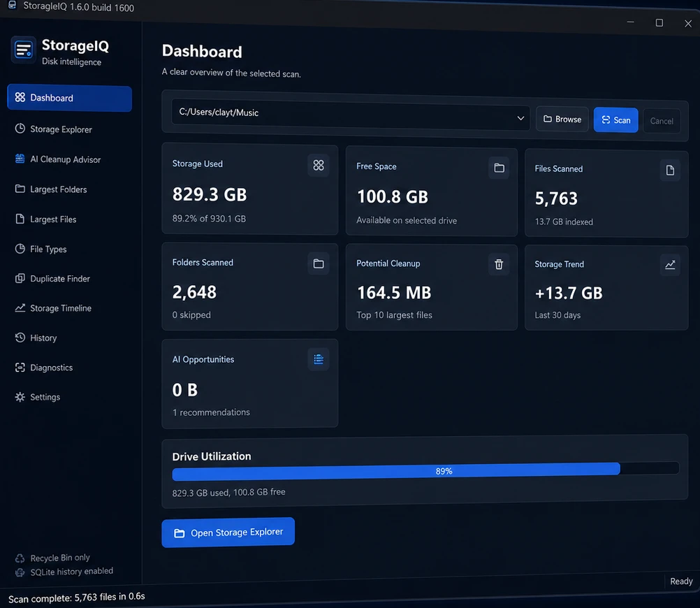
Task: Click the C:/Users/clayt/Music path field
Action: coord(351,115)
